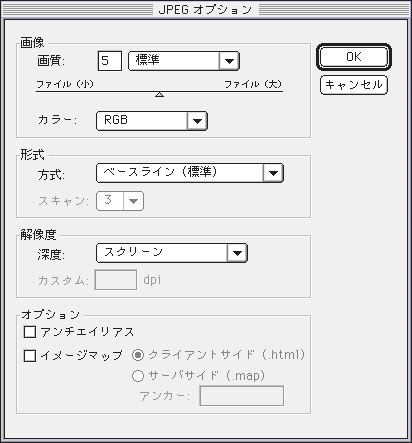Open the 方式 ベースライン（標準） dropdown
The image size is (412, 443).
pyautogui.click(x=190, y=173)
